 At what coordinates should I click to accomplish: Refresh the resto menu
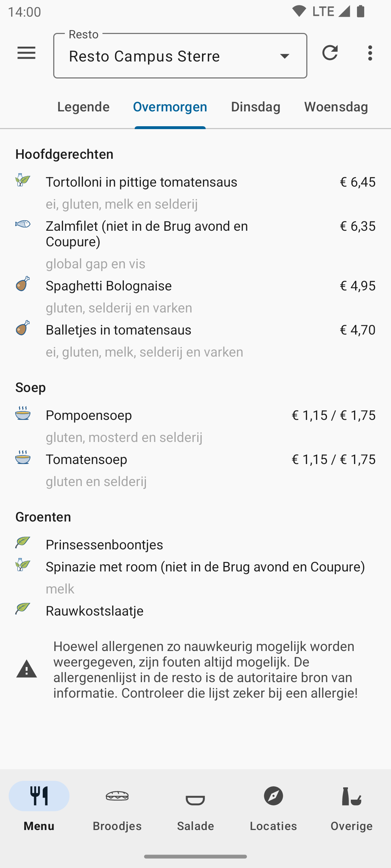[330, 53]
